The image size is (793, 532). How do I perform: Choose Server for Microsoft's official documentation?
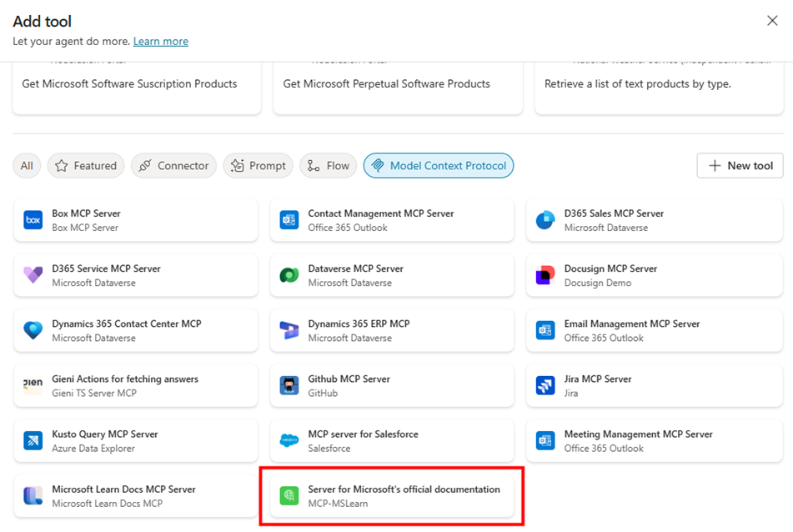coord(392,495)
